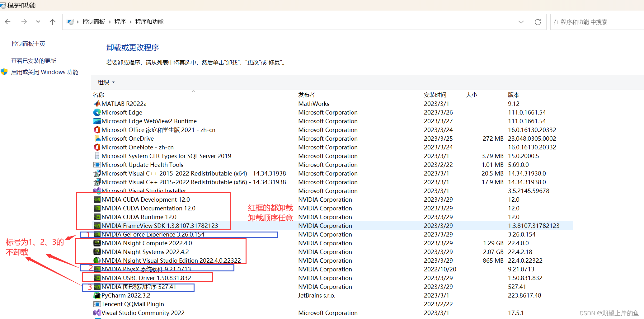Viewport: 644px width, 319px height.
Task: Expand chevron after 控制面板 in breadcrumb
Action: pos(110,22)
